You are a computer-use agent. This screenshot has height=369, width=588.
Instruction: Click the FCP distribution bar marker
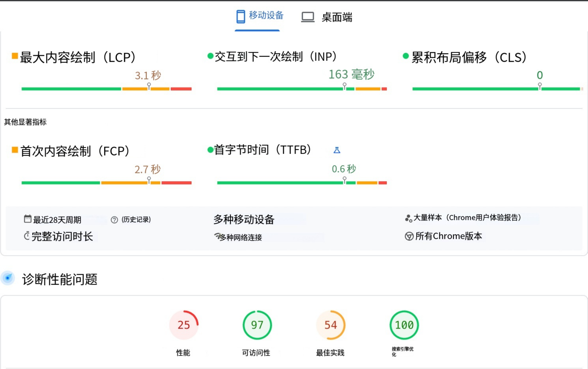(x=149, y=180)
